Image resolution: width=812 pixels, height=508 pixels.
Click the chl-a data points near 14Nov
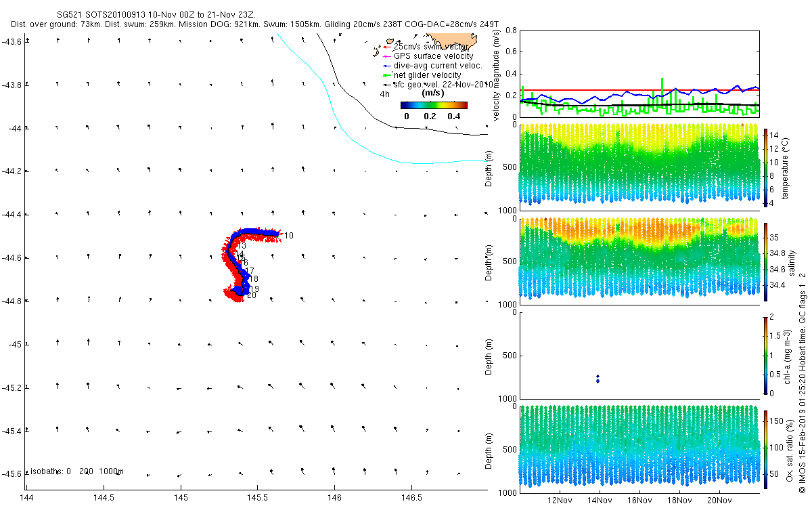[x=597, y=379]
